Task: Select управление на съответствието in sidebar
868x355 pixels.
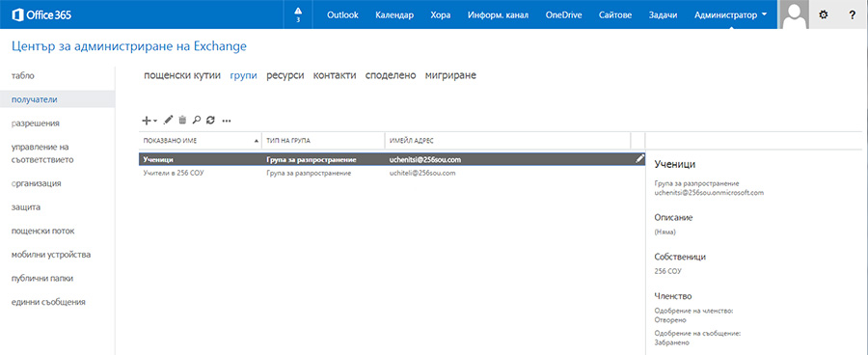Action: pos(42,153)
